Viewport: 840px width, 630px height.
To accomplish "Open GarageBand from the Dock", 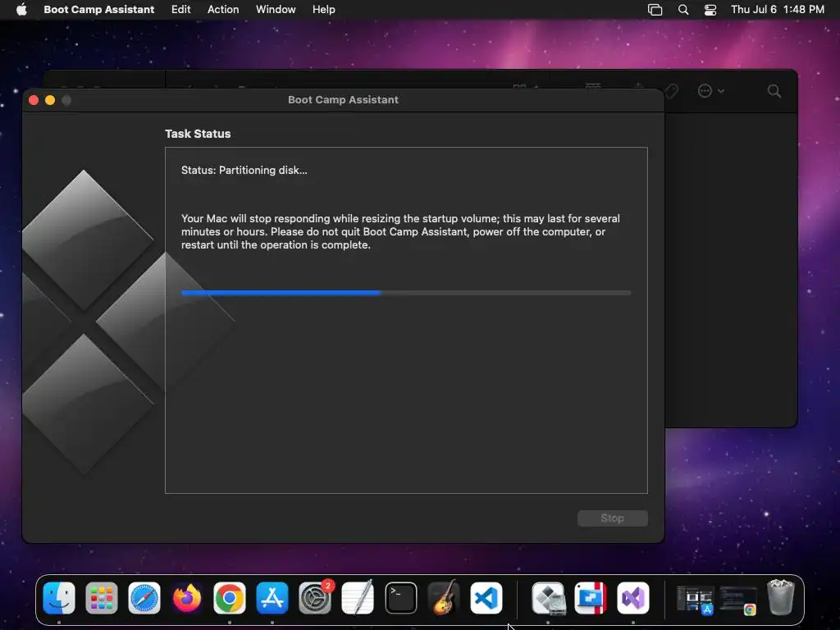I will pyautogui.click(x=444, y=598).
